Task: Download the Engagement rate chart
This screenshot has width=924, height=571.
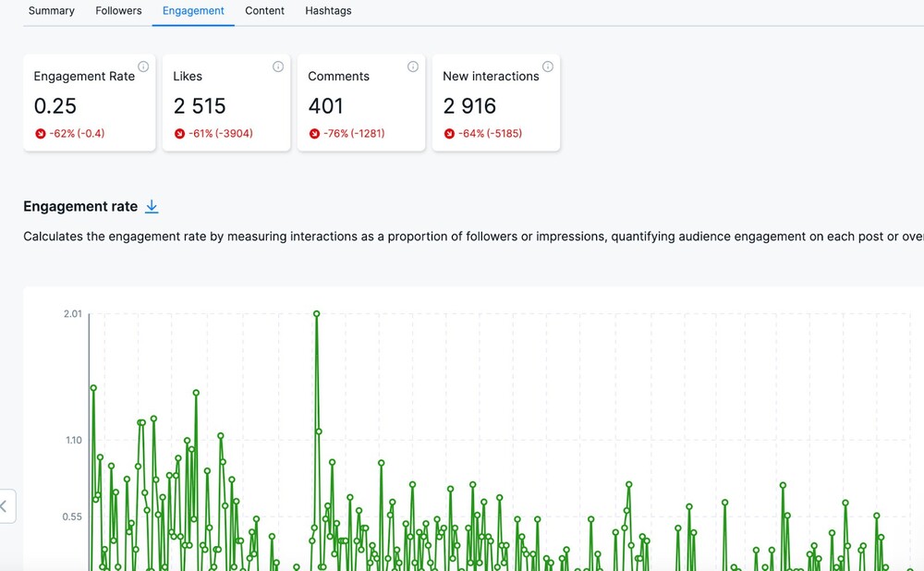Action: tap(152, 206)
